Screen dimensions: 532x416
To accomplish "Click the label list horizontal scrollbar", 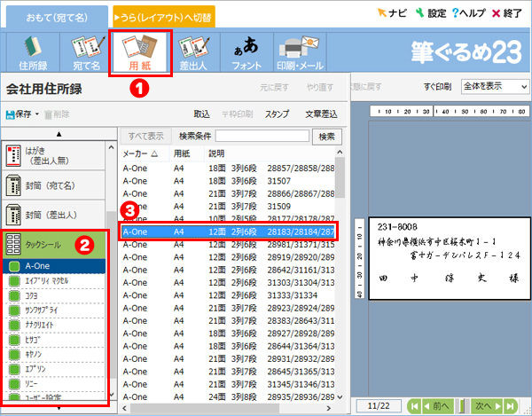I will tap(205, 408).
